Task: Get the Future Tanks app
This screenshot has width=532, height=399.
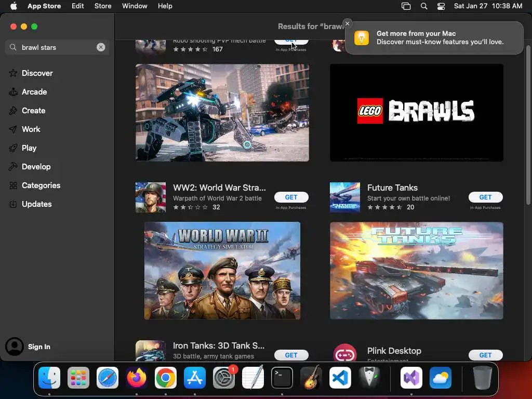Action: [x=485, y=197]
